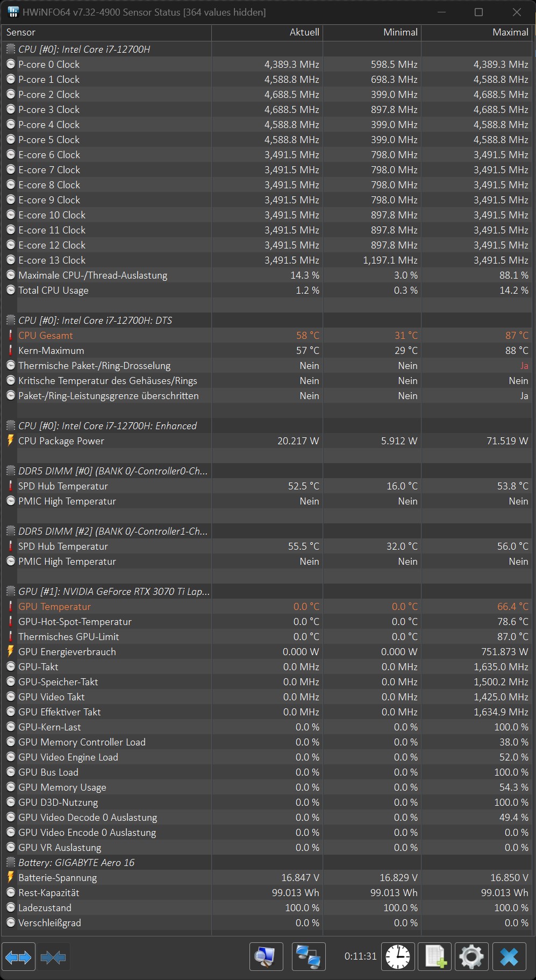Click the network computers connection icon
Image resolution: width=536 pixels, height=980 pixels.
point(309,957)
